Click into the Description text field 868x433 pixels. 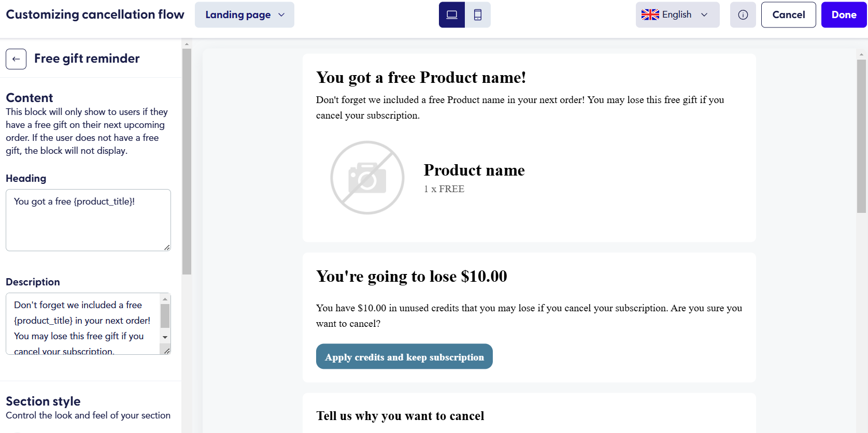pyautogui.click(x=83, y=324)
